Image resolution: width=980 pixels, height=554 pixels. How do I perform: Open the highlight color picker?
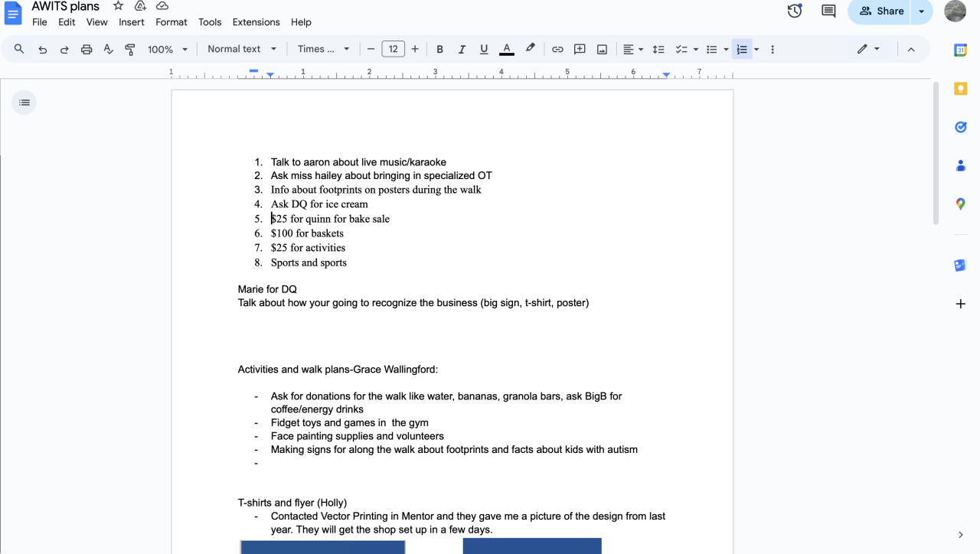[x=530, y=49]
